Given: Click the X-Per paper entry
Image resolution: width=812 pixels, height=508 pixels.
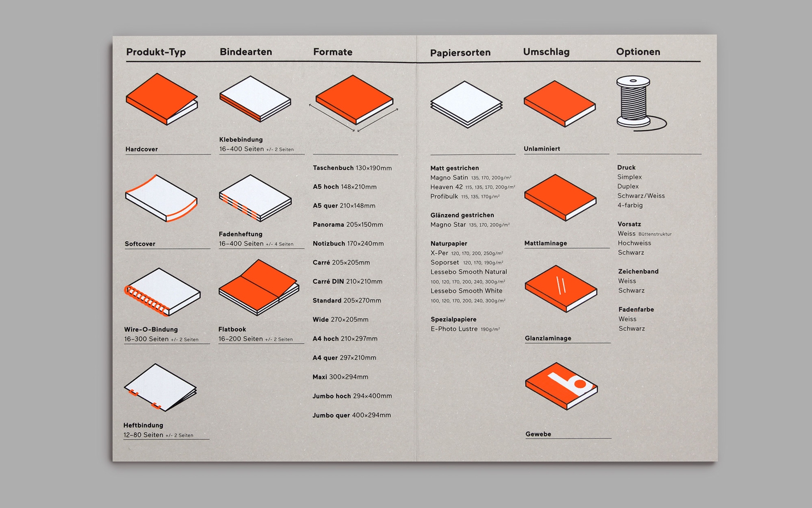Looking at the screenshot, I should [467, 253].
